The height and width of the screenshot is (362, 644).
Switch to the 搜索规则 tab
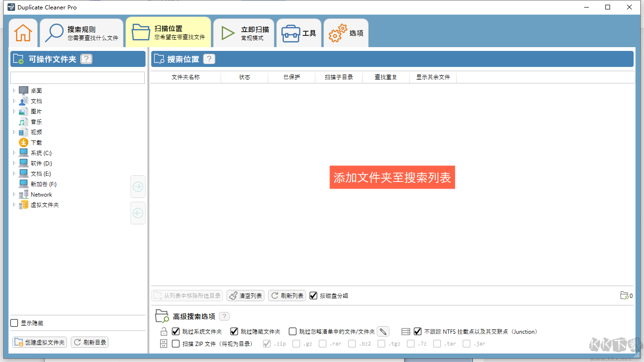tap(81, 32)
